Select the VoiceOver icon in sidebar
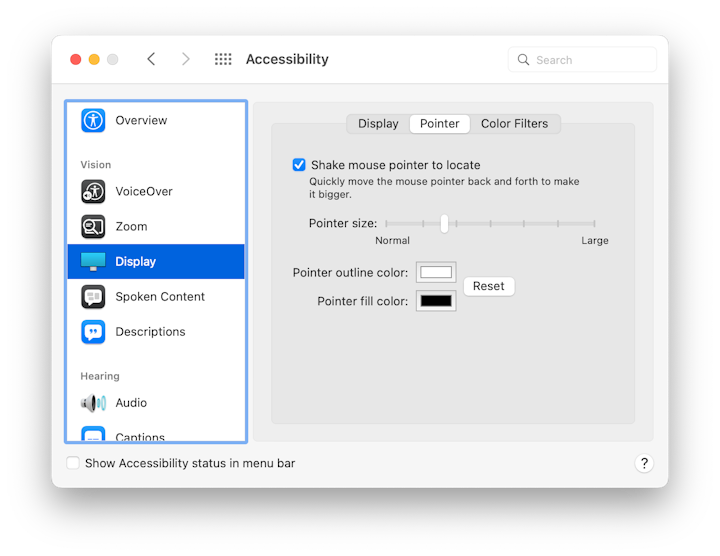The height and width of the screenshot is (556, 720). tap(94, 192)
